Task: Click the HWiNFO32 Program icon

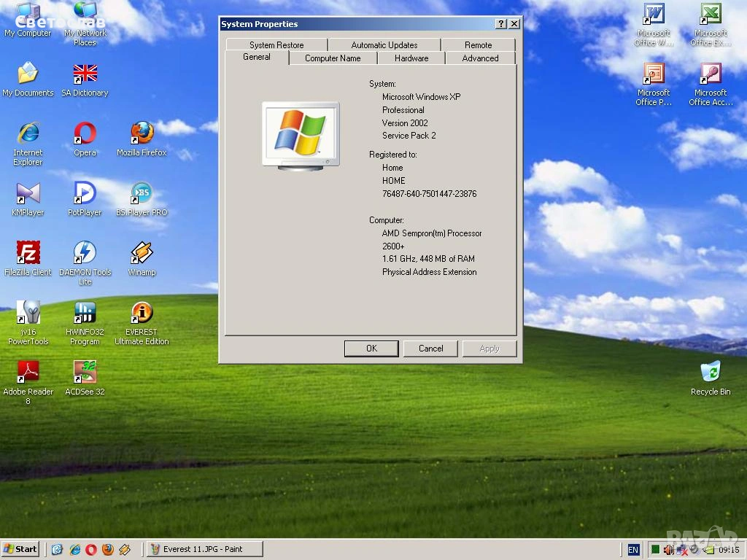Action: click(85, 313)
